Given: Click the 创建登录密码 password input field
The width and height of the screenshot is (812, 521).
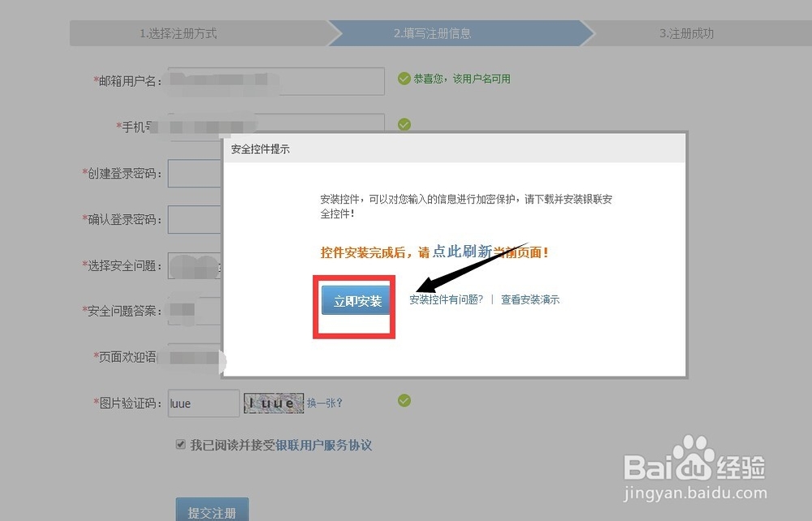Looking at the screenshot, I should (x=195, y=173).
